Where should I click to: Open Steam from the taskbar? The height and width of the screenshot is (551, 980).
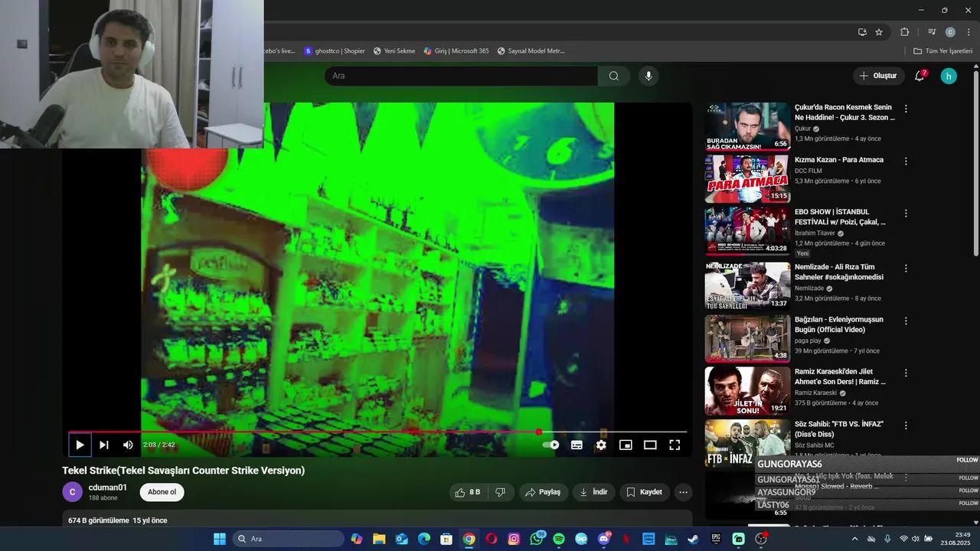tap(693, 539)
